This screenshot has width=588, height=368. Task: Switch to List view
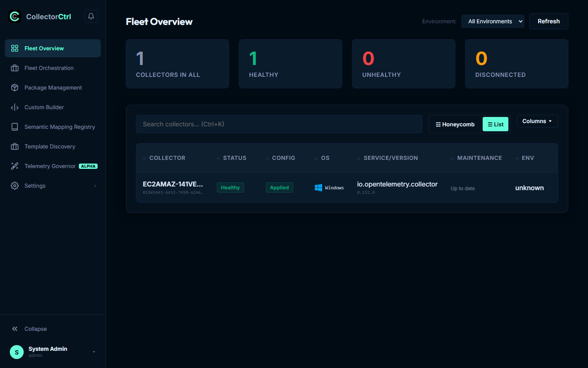point(495,124)
